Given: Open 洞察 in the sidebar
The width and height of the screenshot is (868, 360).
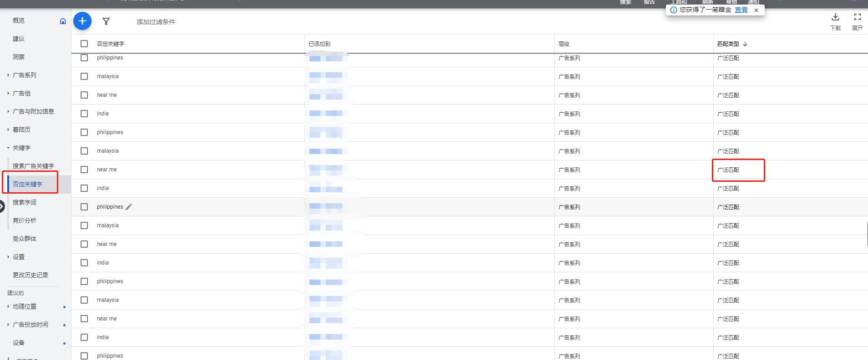Looking at the screenshot, I should coord(19,57).
